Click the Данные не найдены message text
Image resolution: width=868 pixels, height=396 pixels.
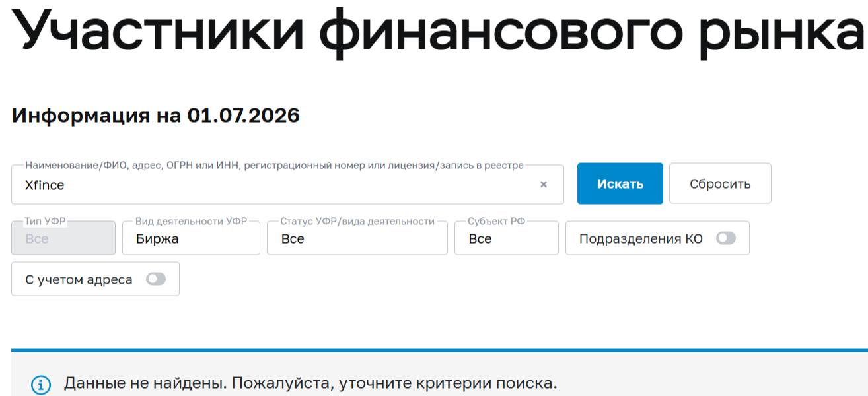(x=310, y=383)
